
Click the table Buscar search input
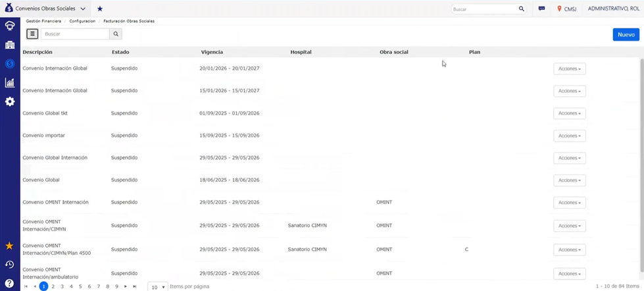75,34
